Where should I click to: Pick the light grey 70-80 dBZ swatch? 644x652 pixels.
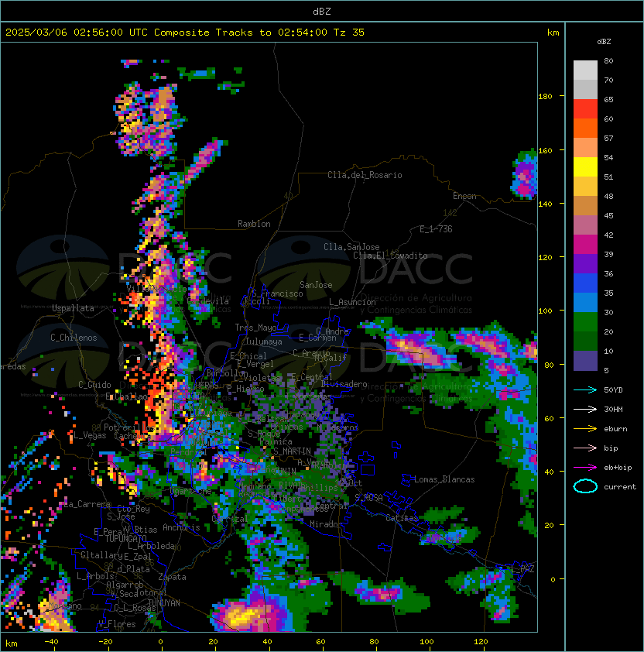click(x=585, y=70)
